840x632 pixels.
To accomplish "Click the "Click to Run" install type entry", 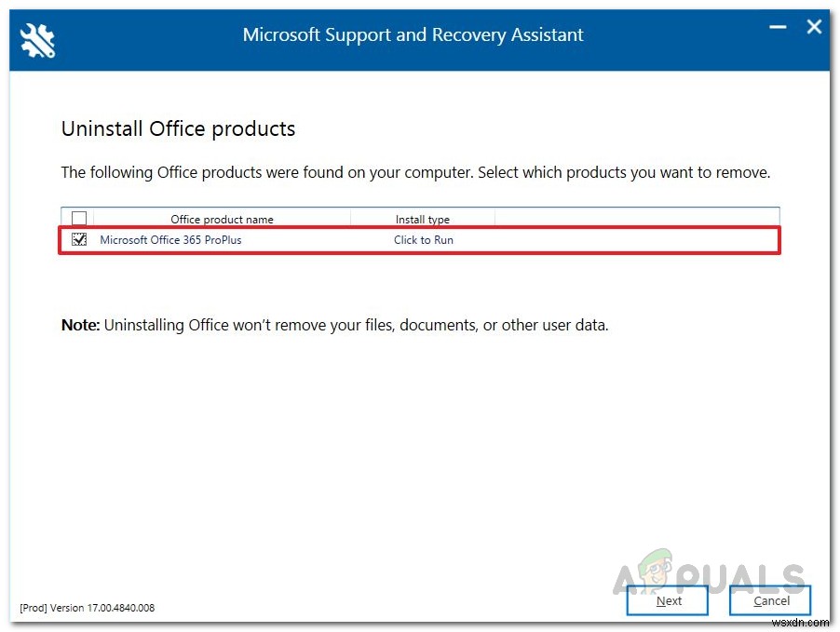I will point(423,239).
